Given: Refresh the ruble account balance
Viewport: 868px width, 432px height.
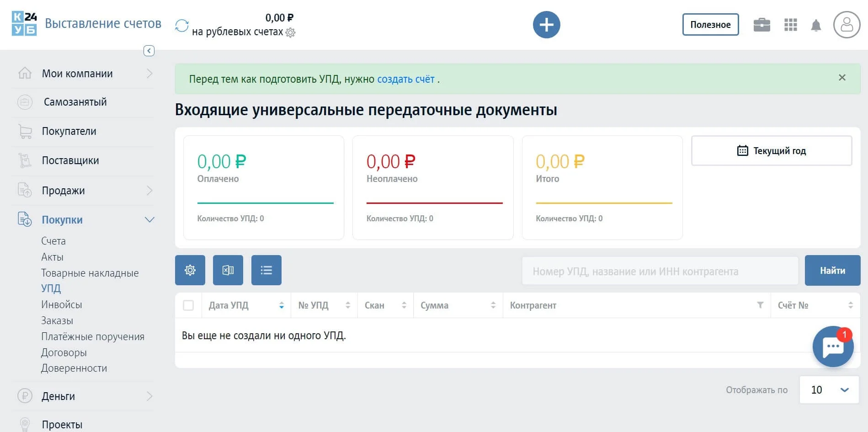Looking at the screenshot, I should pos(181,26).
